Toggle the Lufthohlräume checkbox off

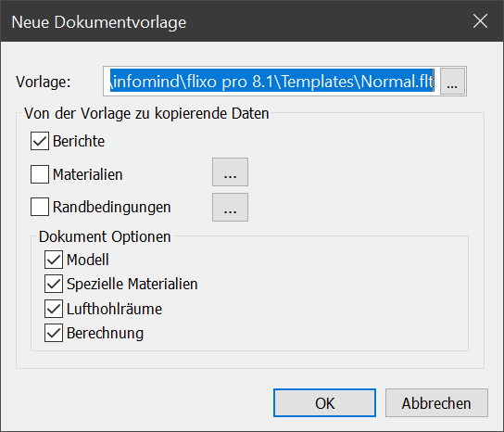coord(54,309)
